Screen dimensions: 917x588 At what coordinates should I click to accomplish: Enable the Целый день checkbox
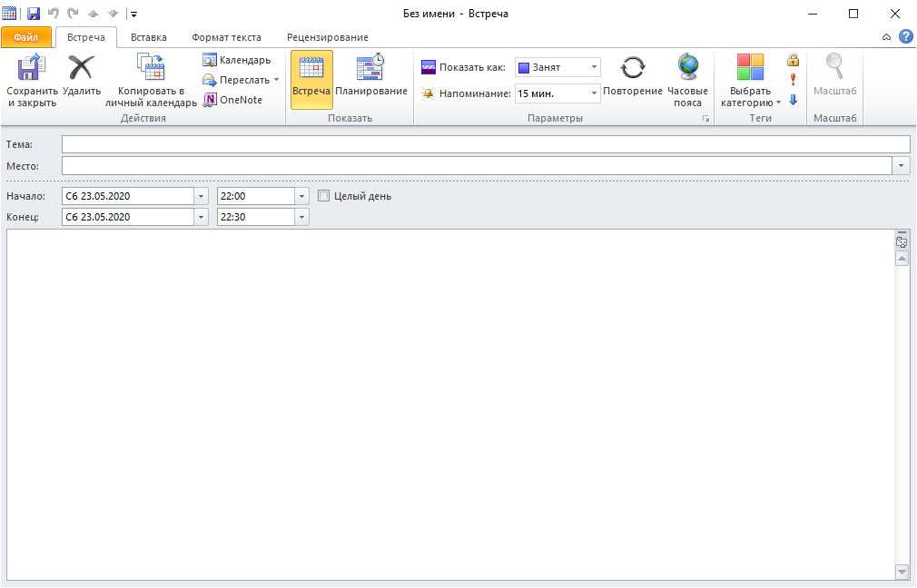(x=323, y=196)
